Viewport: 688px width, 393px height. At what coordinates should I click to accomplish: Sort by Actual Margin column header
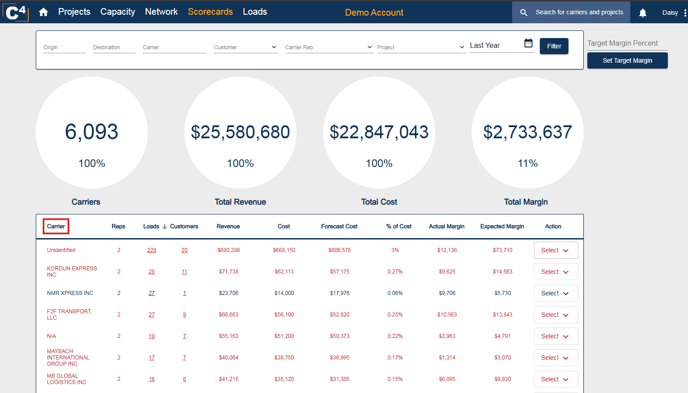pyautogui.click(x=447, y=226)
